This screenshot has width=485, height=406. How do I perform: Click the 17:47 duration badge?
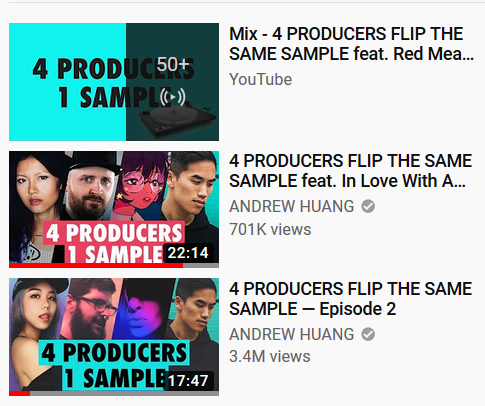point(188,380)
